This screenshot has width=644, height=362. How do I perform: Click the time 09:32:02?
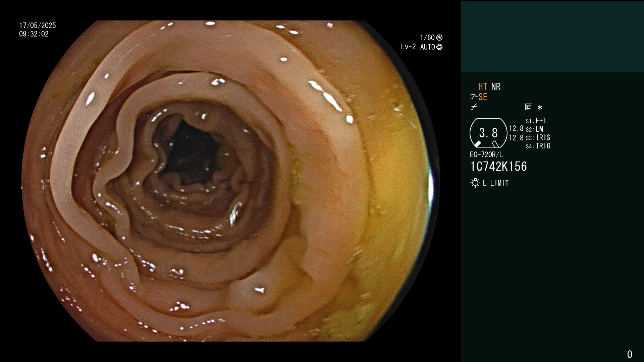(x=34, y=34)
